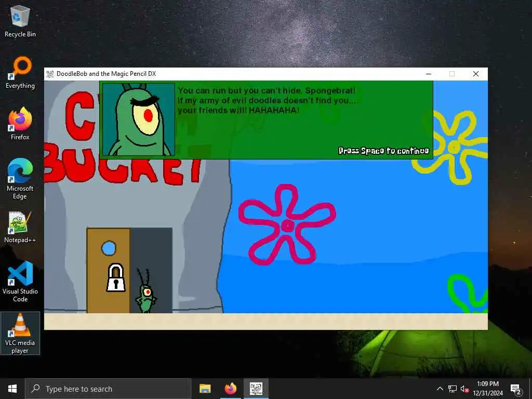Open the Windows Start menu
The image size is (532, 399).
coord(12,389)
